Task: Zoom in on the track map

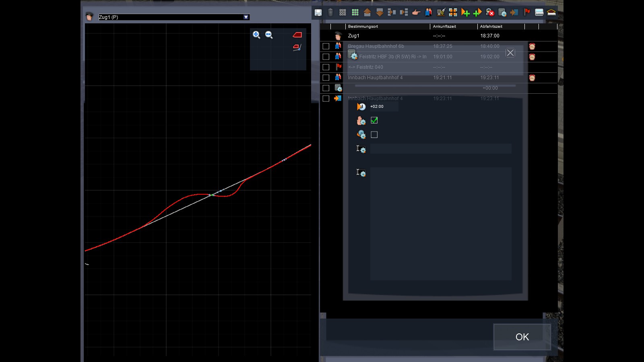Action: [256, 35]
